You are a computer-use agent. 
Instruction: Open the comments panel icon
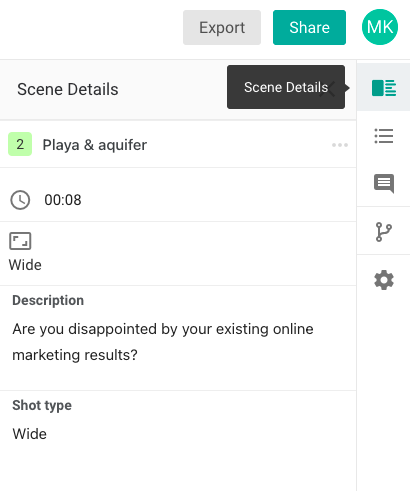[x=384, y=183]
